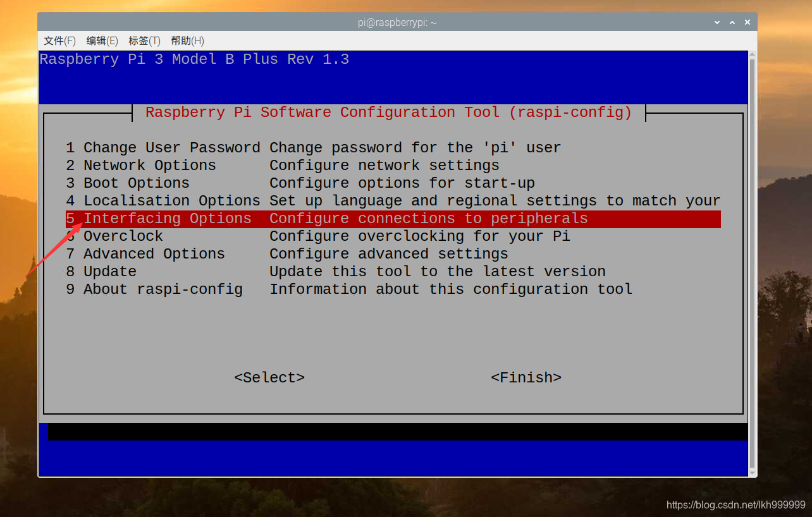
Task: Click 'Configure options for start-up' description
Action: point(402,183)
